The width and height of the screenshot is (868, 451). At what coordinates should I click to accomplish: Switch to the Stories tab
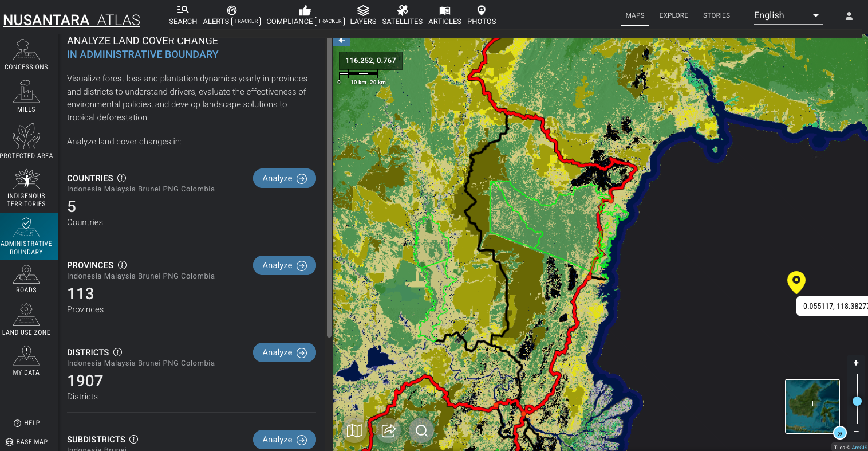point(716,15)
